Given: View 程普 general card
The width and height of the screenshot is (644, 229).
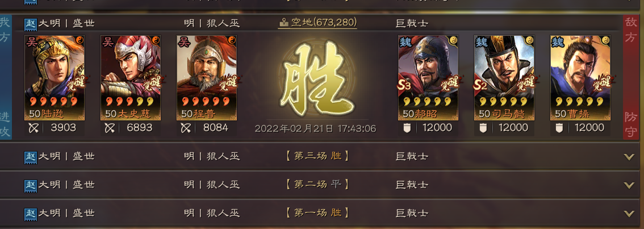Looking at the screenshot, I should [x=207, y=78].
